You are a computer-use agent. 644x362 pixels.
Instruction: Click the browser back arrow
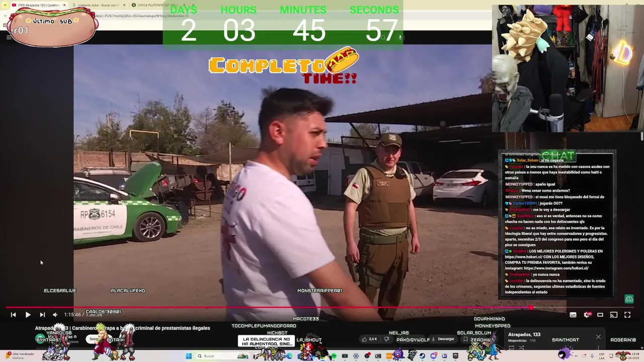[6, 16]
